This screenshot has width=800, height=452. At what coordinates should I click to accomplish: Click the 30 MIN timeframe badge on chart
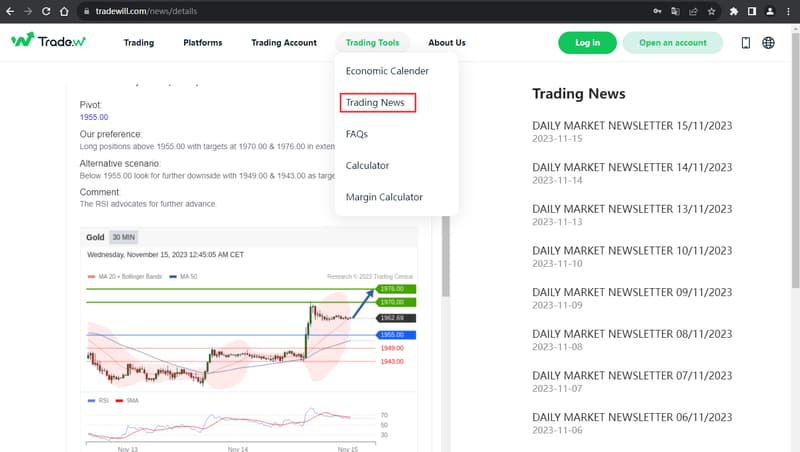click(123, 237)
